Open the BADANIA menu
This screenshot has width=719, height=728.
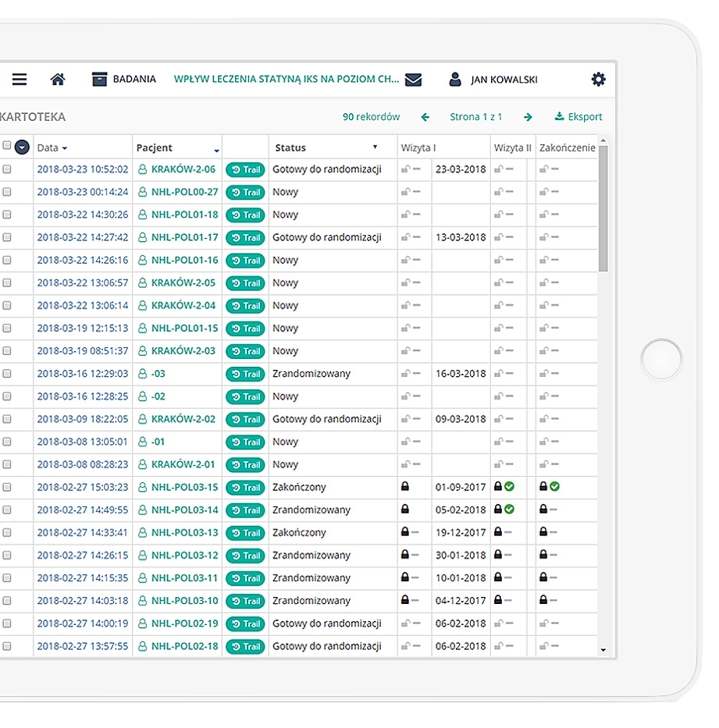[x=124, y=80]
